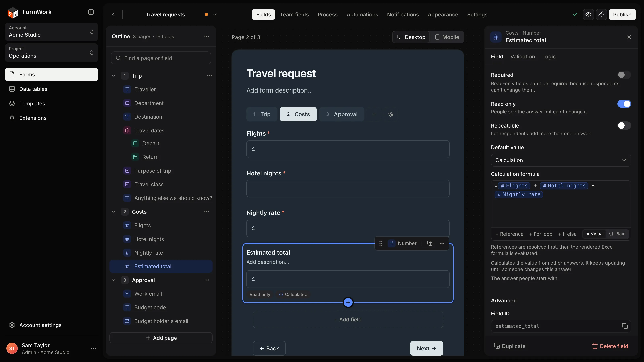Switch formula editor to Plain mode
The image size is (644, 362).
pos(617,234)
